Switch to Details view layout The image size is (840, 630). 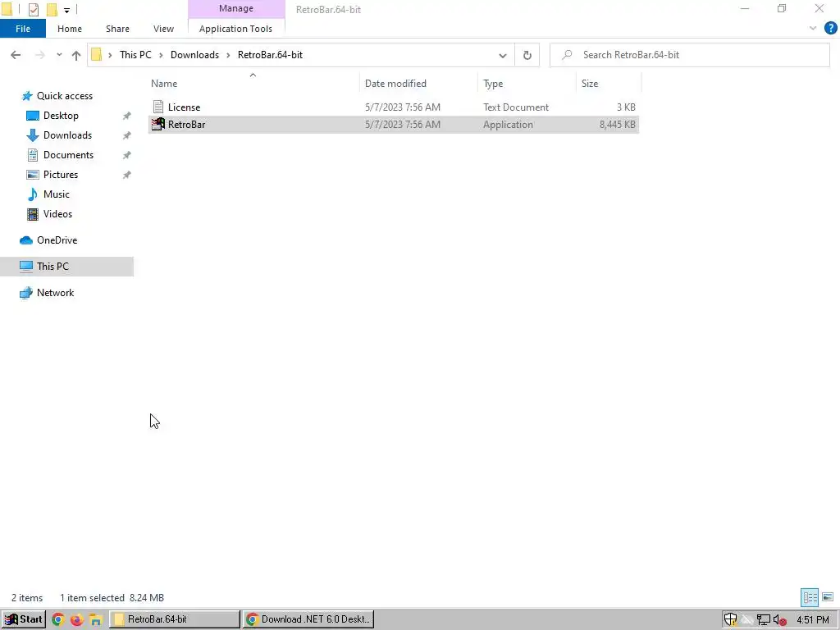[810, 597]
